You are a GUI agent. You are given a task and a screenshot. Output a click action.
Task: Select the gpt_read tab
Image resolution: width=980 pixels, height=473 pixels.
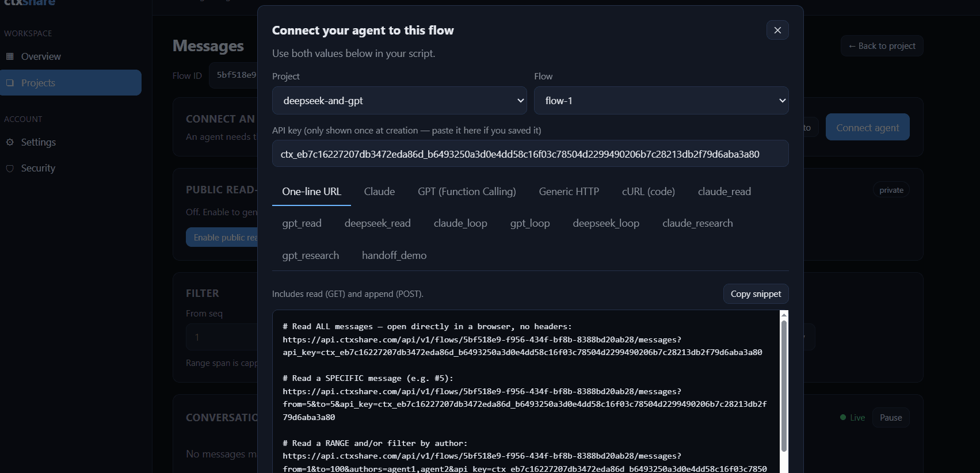(x=302, y=223)
